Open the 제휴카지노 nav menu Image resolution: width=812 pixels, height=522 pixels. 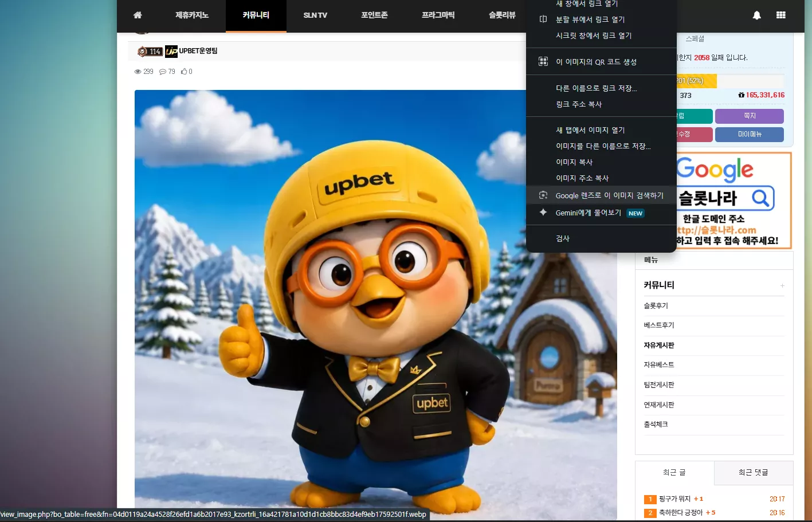coord(192,15)
